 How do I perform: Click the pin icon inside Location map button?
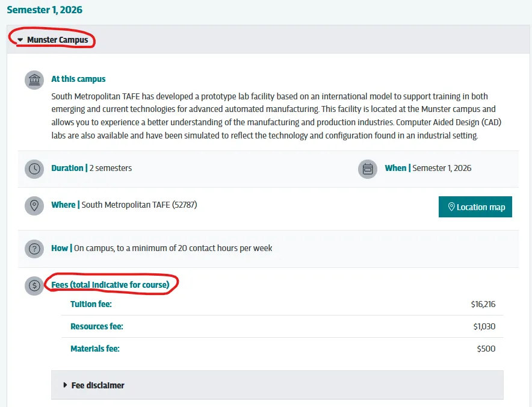(x=451, y=207)
